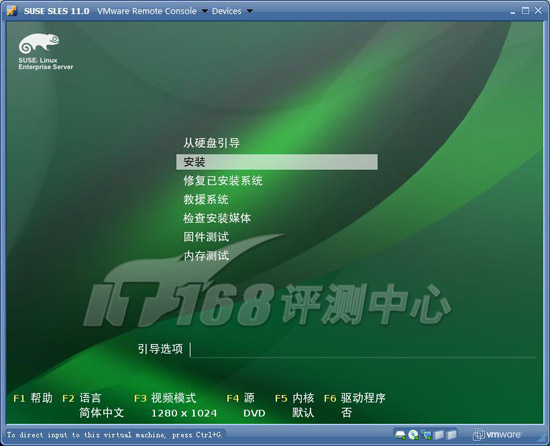Click F1 帮助 help key label

point(33,398)
